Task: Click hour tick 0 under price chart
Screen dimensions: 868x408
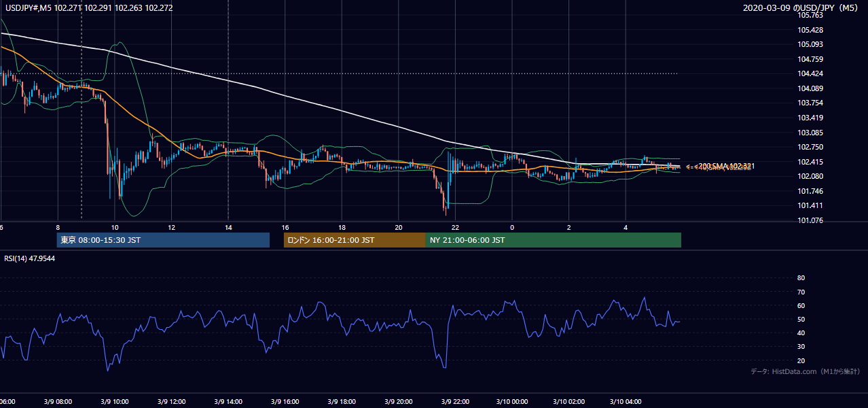Action: 512,227
